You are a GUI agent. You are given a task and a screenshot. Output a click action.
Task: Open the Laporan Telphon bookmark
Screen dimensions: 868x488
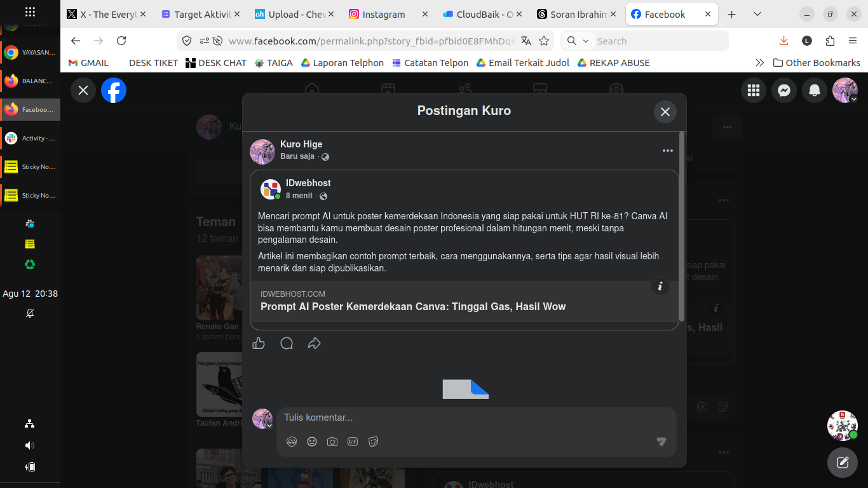342,63
